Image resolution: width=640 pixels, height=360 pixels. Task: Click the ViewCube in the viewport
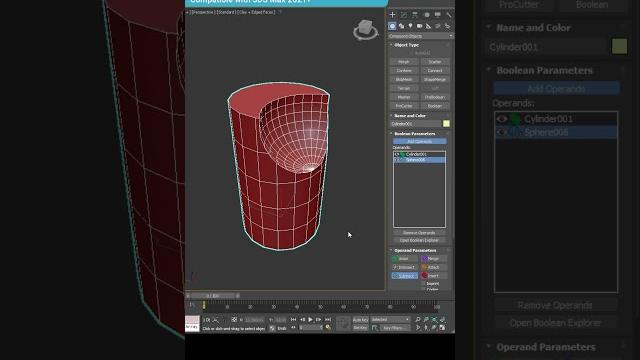[x=365, y=29]
